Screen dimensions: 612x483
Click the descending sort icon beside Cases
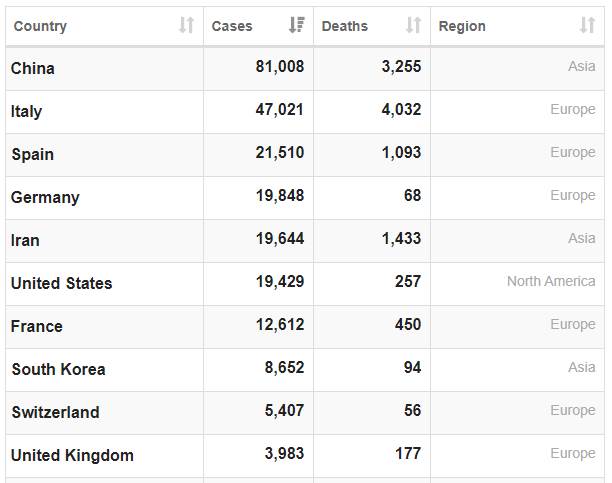[x=296, y=26]
